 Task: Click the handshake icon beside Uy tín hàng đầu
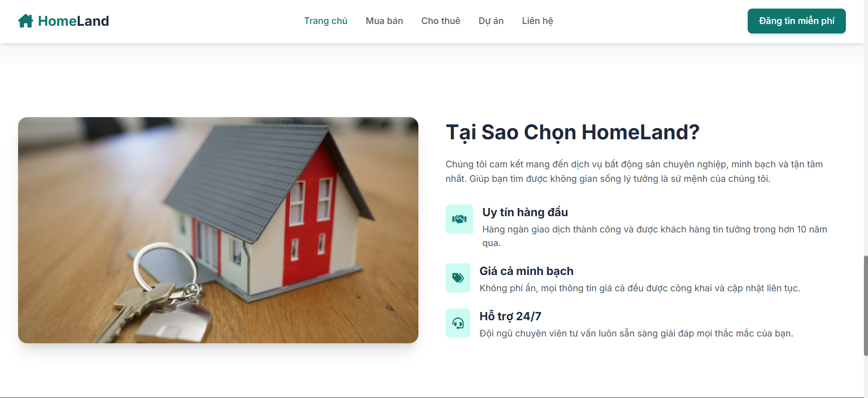coord(459,219)
